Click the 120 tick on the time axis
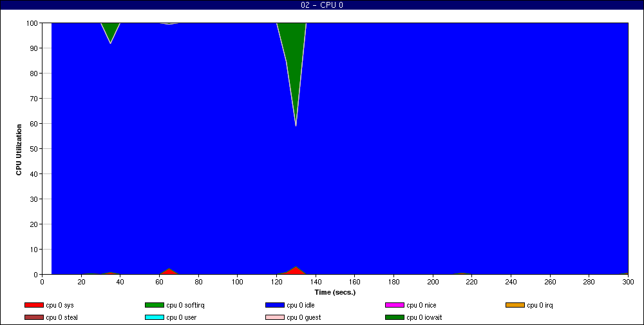Viewport: 644px width, 325px height. point(277,282)
